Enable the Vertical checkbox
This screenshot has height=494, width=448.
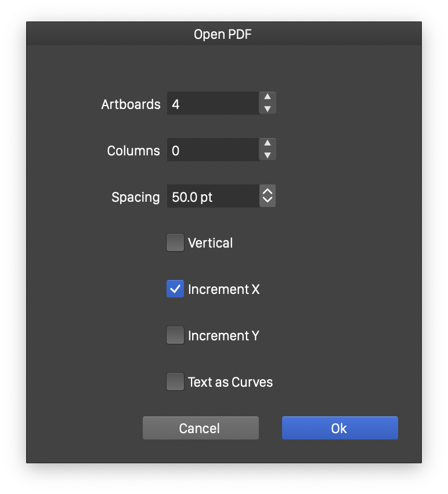click(175, 242)
